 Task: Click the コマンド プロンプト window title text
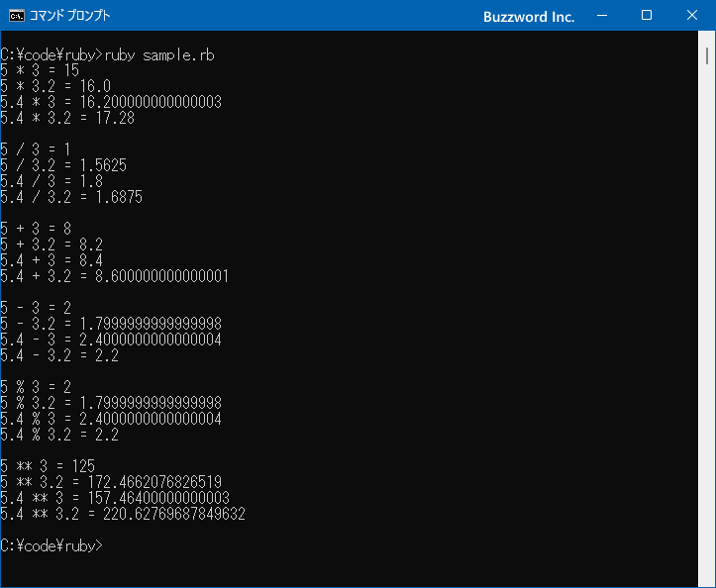click(70, 16)
